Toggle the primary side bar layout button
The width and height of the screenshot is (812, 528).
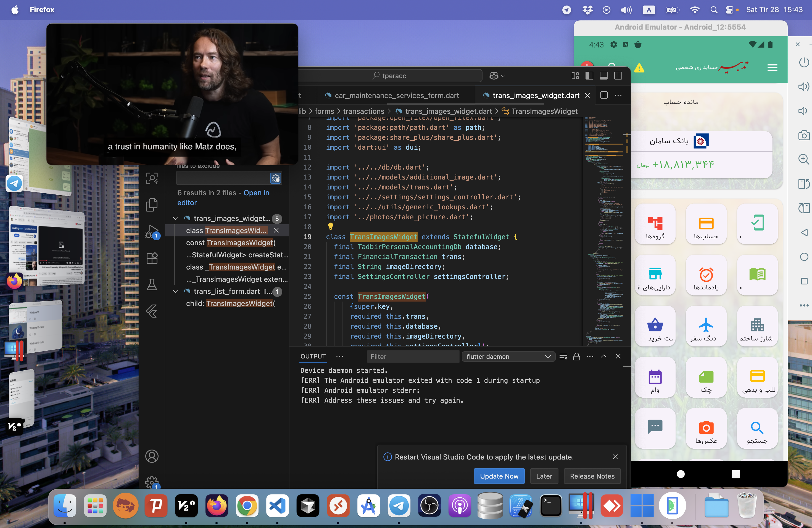point(589,76)
